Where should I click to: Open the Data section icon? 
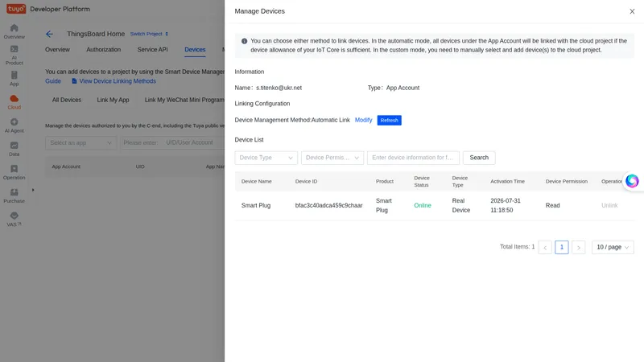point(14,146)
